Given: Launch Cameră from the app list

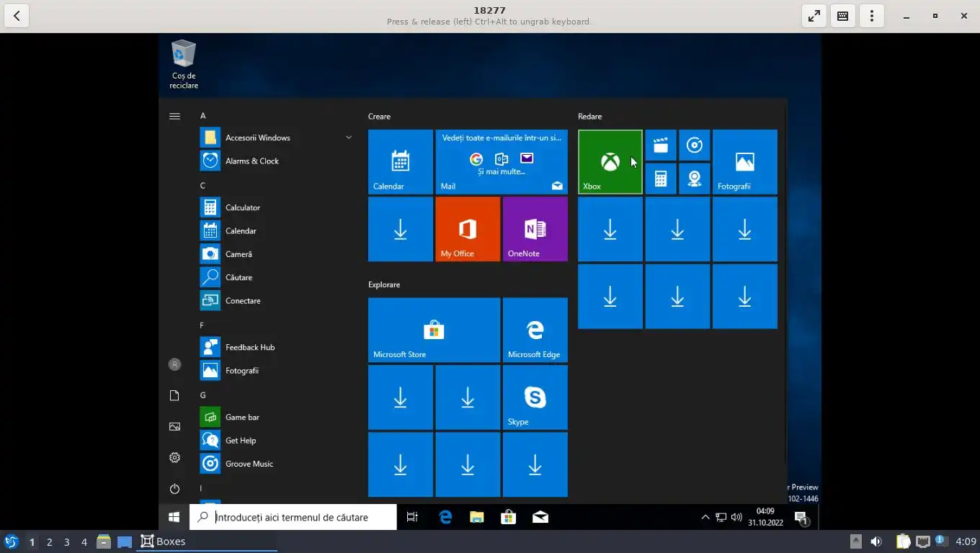Looking at the screenshot, I should tap(277, 254).
